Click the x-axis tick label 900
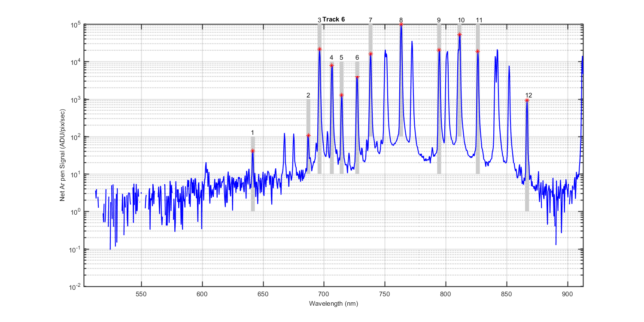644x322 pixels. point(568,294)
